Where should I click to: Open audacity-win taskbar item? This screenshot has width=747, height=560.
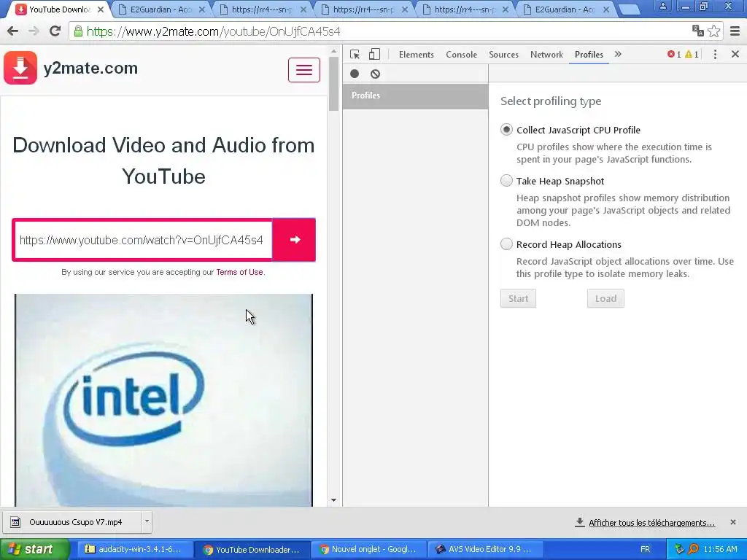(133, 549)
